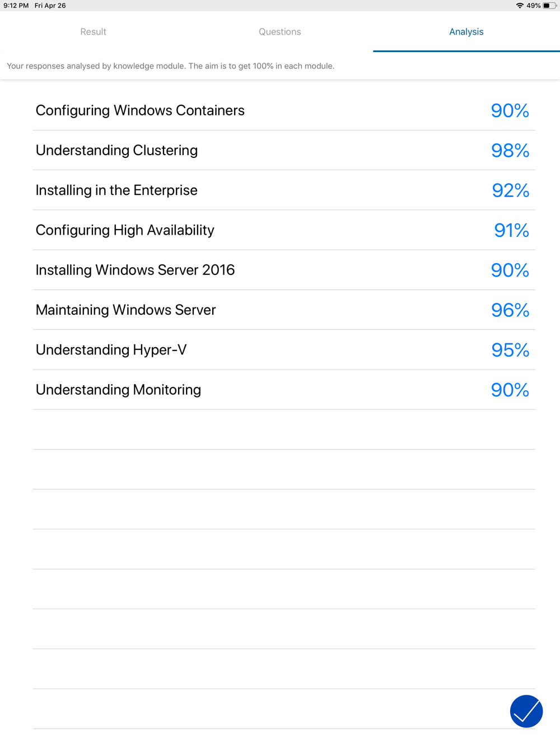Tap the blue checkmark done button
Image resolution: width=560 pixels, height=747 pixels.
526,711
